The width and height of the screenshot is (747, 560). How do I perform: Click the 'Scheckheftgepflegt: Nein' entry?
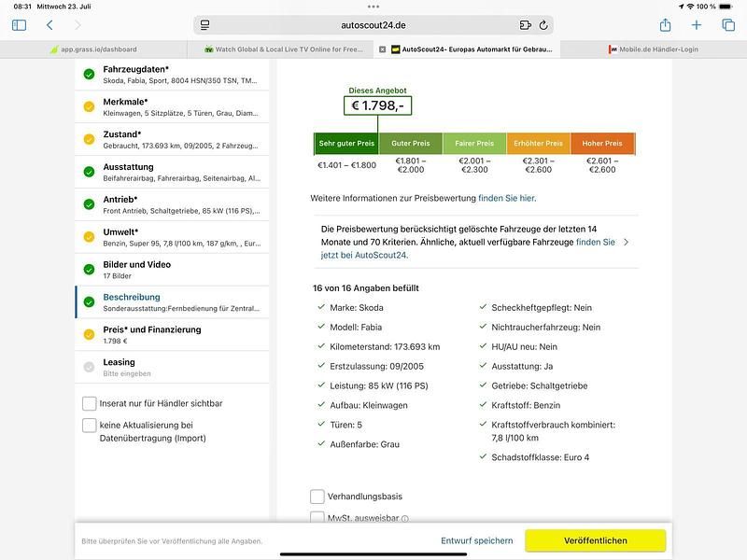pos(542,308)
